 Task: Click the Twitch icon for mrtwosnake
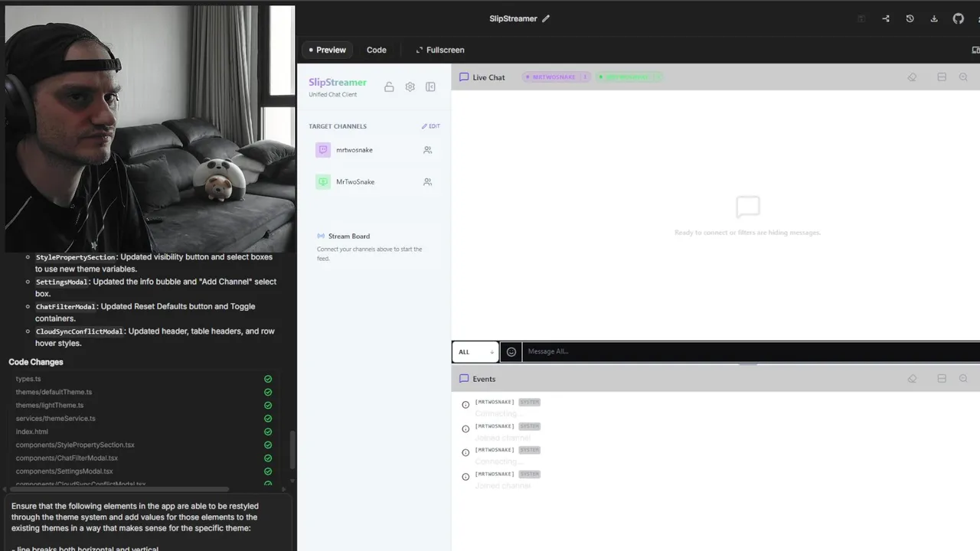(x=323, y=150)
